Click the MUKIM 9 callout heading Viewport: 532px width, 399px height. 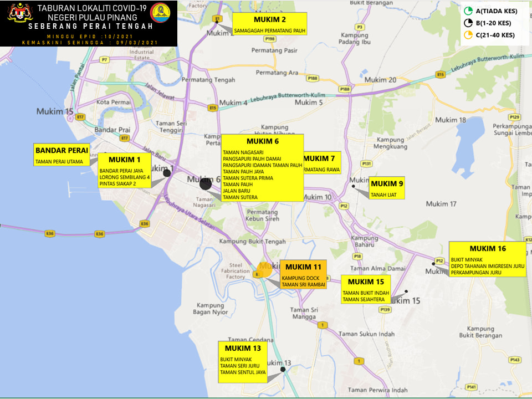coord(387,184)
